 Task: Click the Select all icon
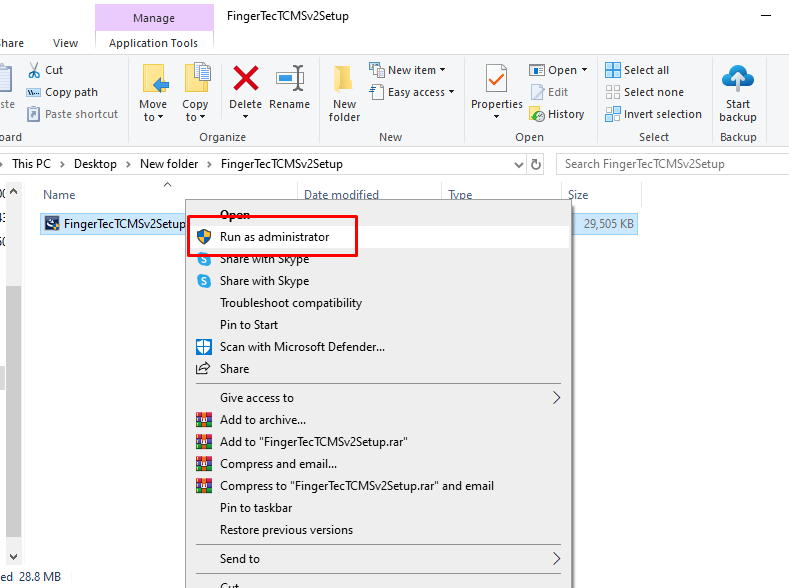[x=612, y=70]
